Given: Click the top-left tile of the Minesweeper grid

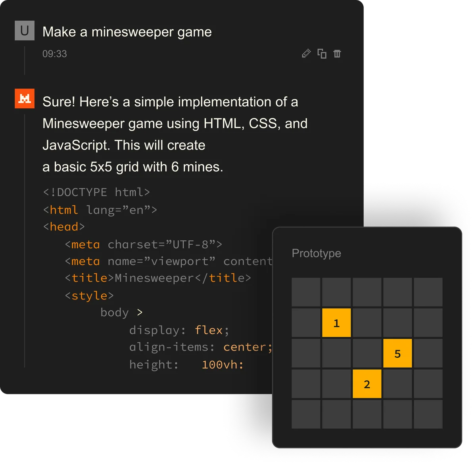Looking at the screenshot, I should pos(306,292).
